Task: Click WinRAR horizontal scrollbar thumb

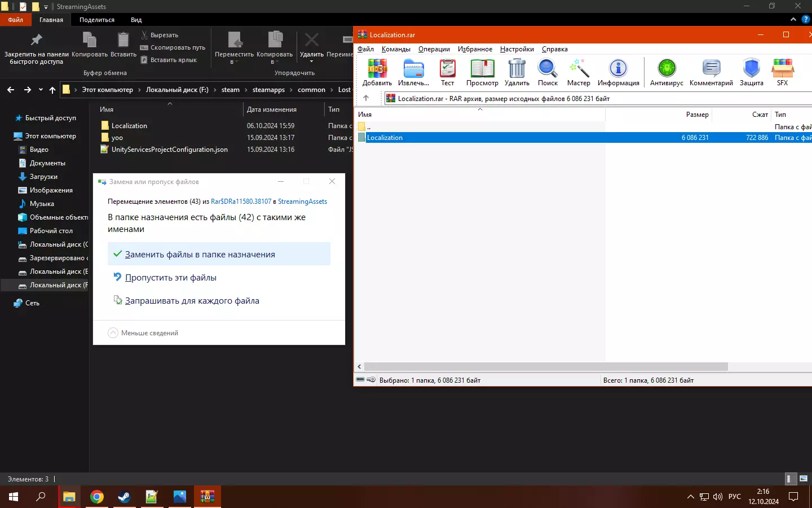Action: click(x=546, y=366)
